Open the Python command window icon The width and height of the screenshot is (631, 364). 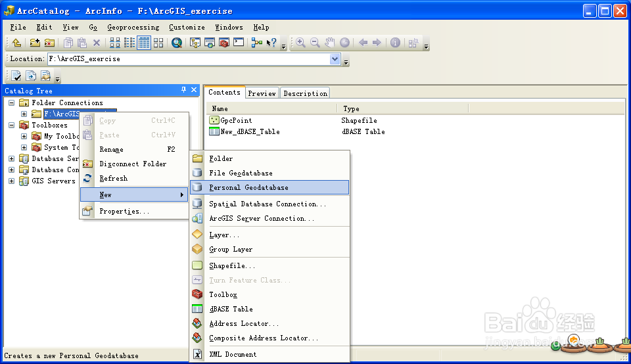point(239,42)
